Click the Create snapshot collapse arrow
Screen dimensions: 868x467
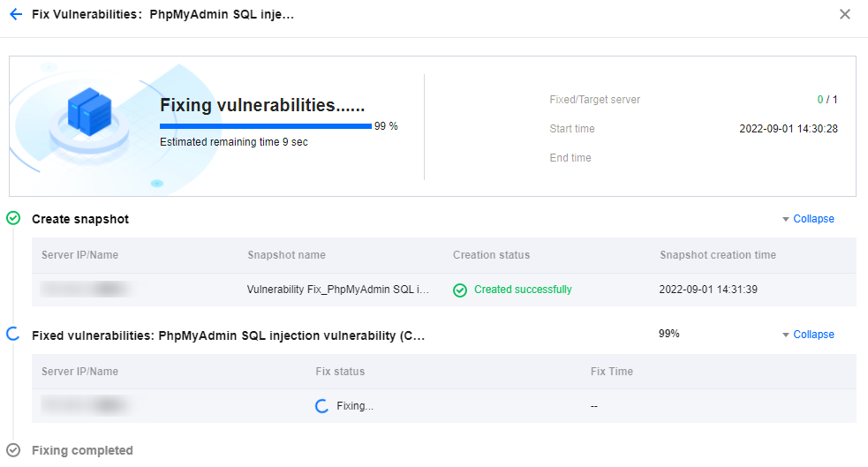[786, 219]
